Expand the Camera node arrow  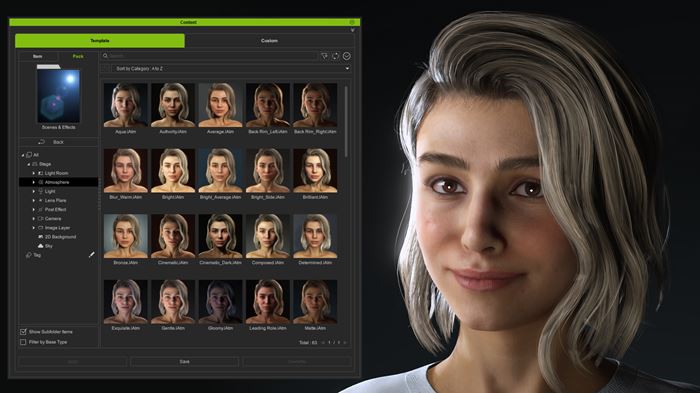pyautogui.click(x=33, y=218)
